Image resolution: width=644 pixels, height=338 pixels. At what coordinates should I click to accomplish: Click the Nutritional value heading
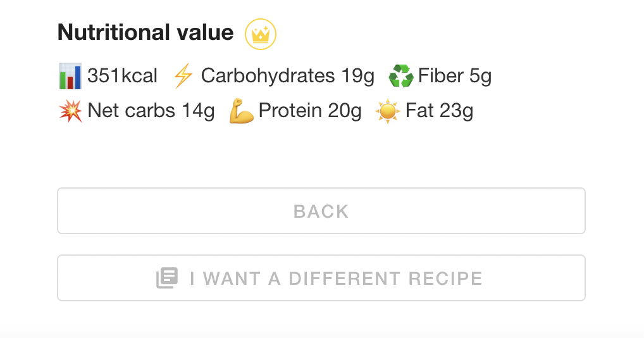(x=146, y=33)
